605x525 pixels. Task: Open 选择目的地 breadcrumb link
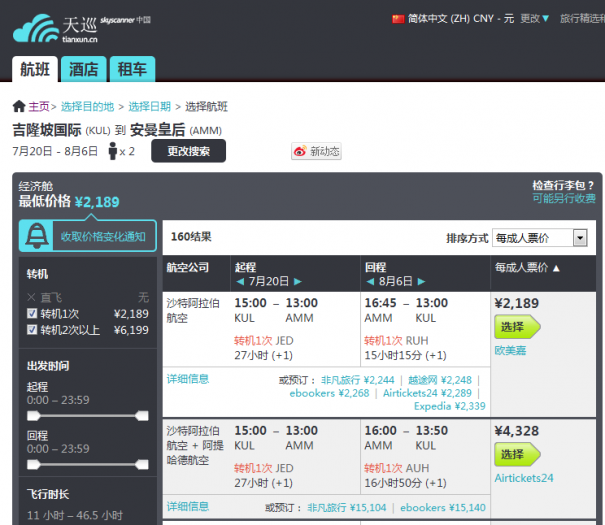(87, 106)
